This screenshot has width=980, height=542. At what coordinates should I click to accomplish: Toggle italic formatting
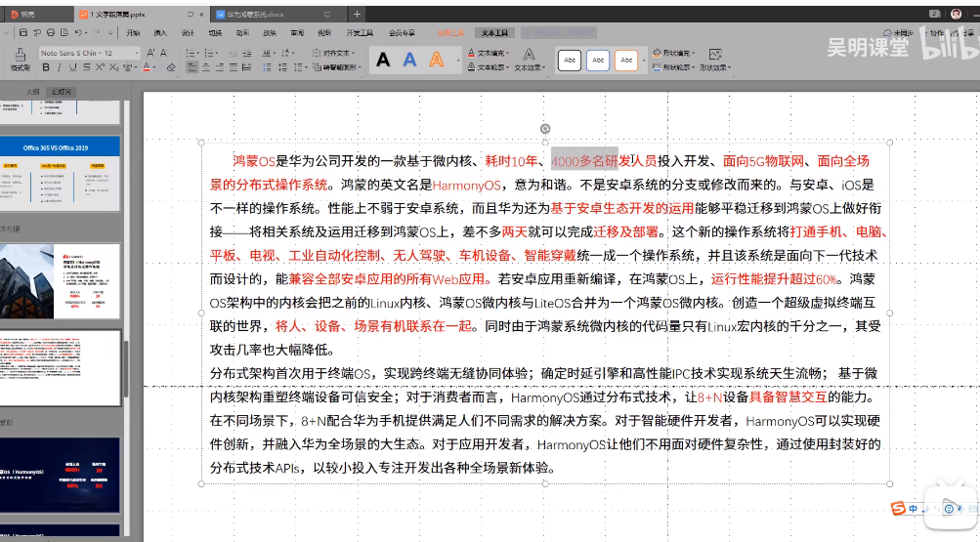click(x=60, y=67)
